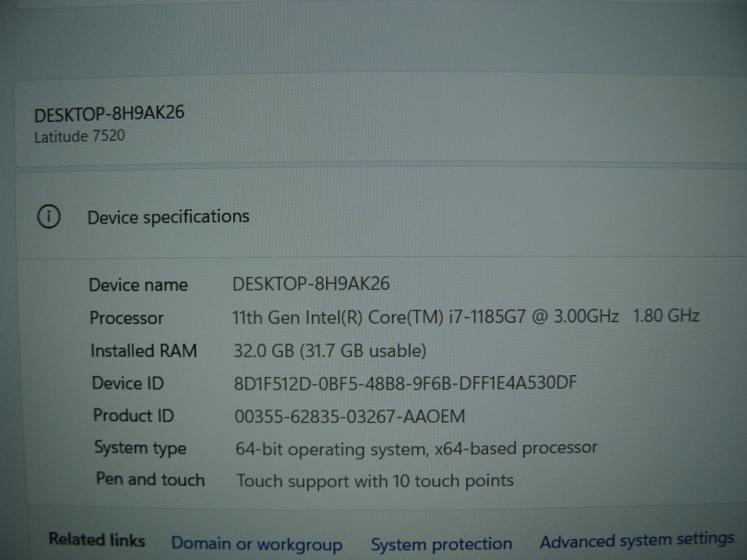Click the Device specifications info icon

coord(49,217)
